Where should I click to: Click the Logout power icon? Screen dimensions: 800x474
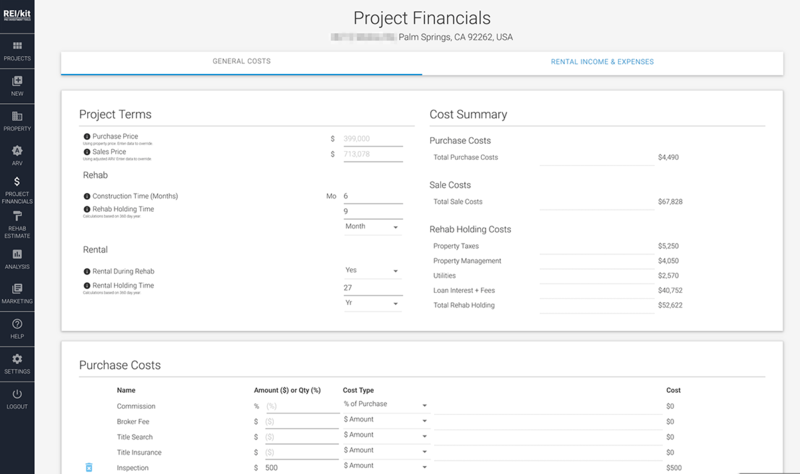click(x=17, y=398)
